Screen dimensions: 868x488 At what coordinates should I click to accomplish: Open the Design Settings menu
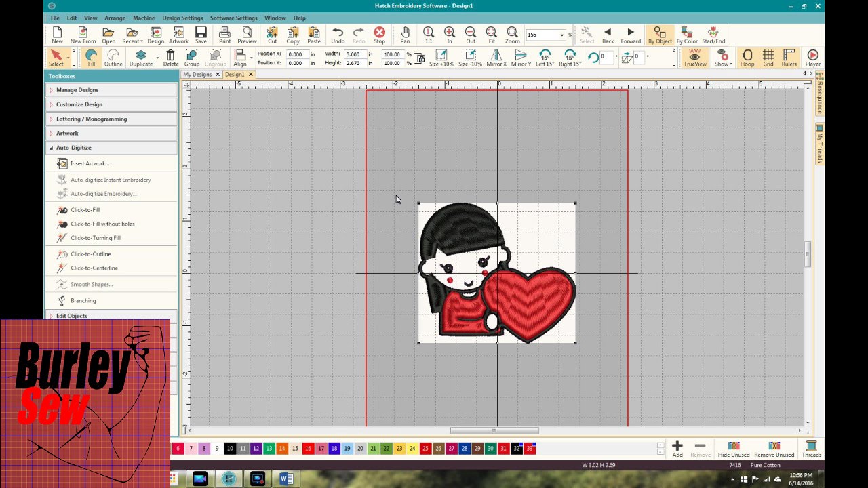(182, 18)
